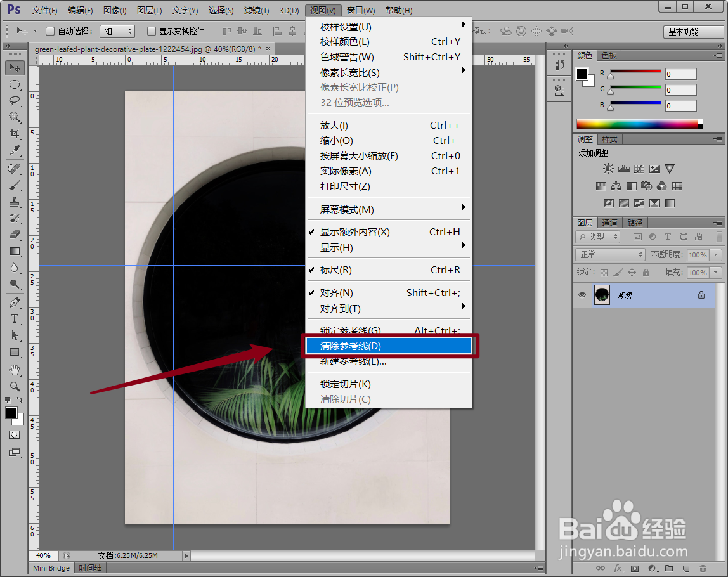Hide the 背景 layer visibility eye
This screenshot has height=577, width=728.
click(582, 294)
